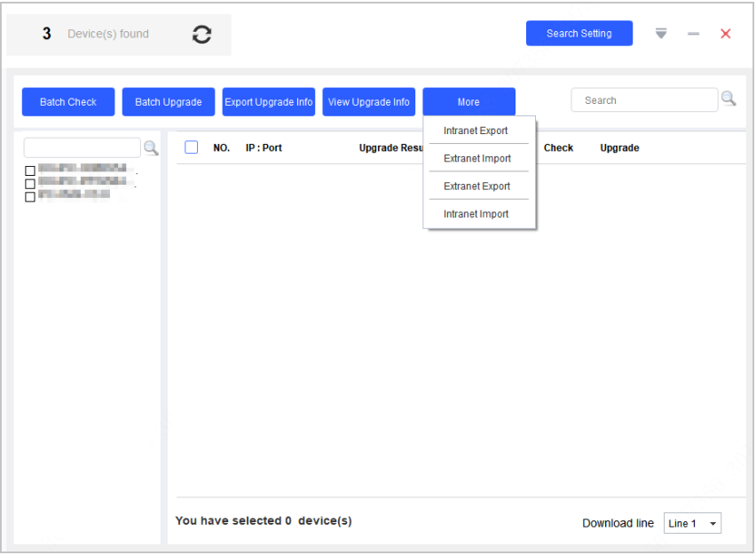The height and width of the screenshot is (555, 756).
Task: Click the IP : Port column header
Action: pyautogui.click(x=264, y=147)
